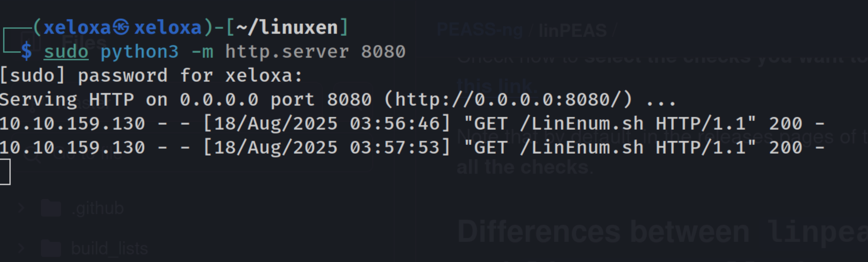Screen dimensions: 868x262
Task: Open the http://0.0.0.0:8080/ URL
Action: (508, 100)
